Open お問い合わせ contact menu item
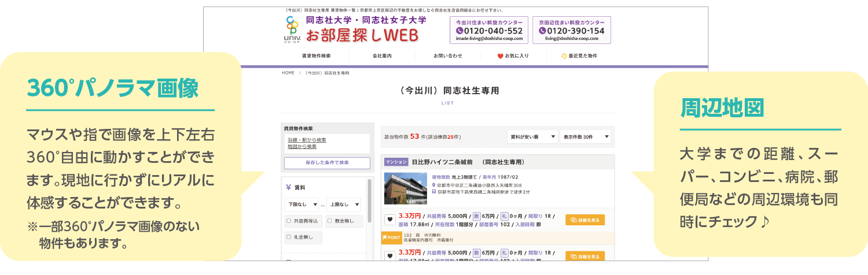The image size is (868, 275). click(448, 56)
